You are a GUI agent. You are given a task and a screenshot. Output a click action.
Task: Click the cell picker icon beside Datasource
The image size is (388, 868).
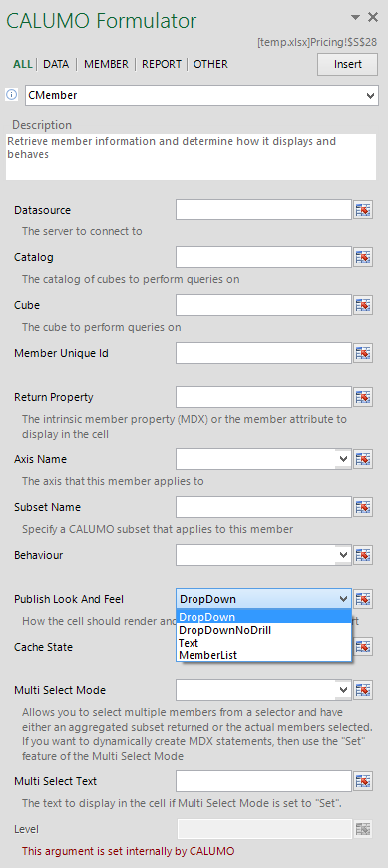coord(362,210)
